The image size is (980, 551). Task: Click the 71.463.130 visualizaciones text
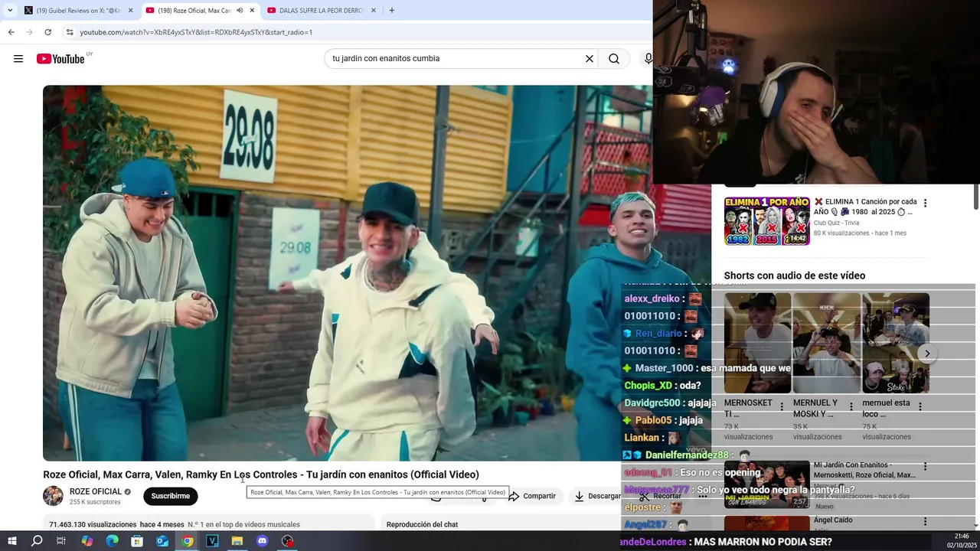click(93, 525)
